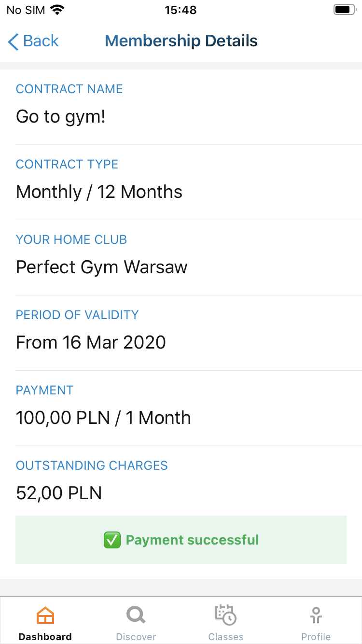Select the Perfect Gym Warsaw home club
Screen dimensions: 362x644
(x=101, y=267)
